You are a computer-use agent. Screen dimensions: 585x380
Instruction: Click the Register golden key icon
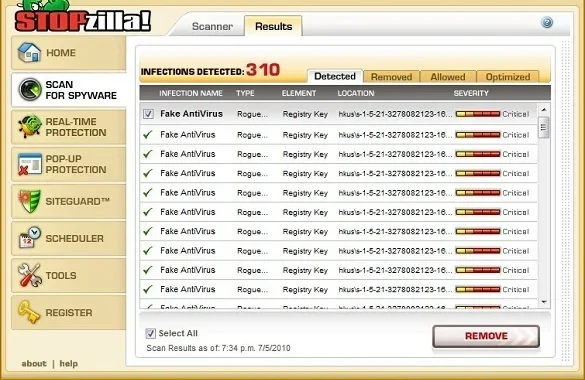(x=29, y=312)
